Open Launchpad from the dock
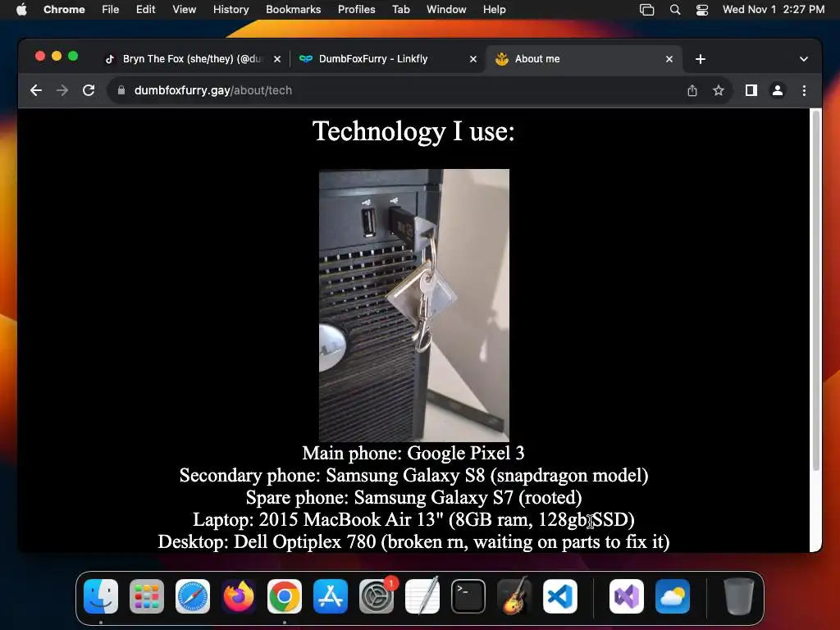The image size is (840, 630). (147, 596)
